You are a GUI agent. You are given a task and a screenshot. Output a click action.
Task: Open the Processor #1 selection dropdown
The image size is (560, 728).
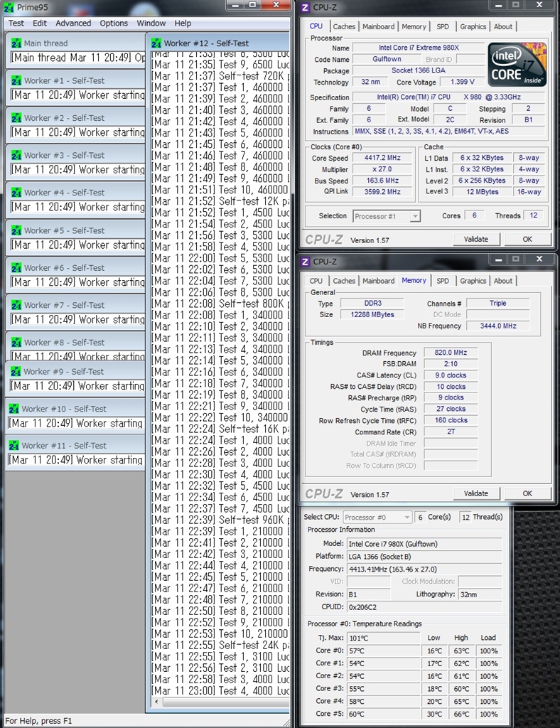pos(387,216)
